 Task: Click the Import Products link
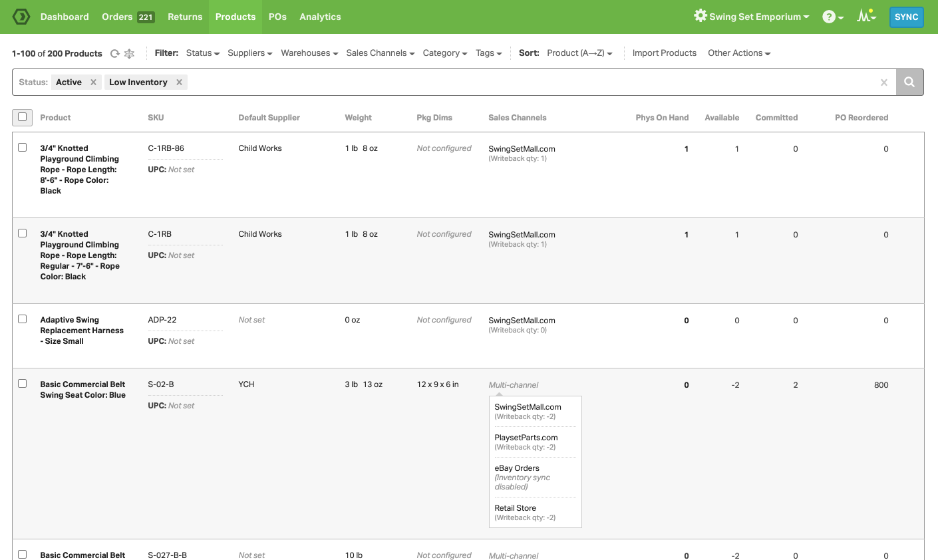(665, 53)
